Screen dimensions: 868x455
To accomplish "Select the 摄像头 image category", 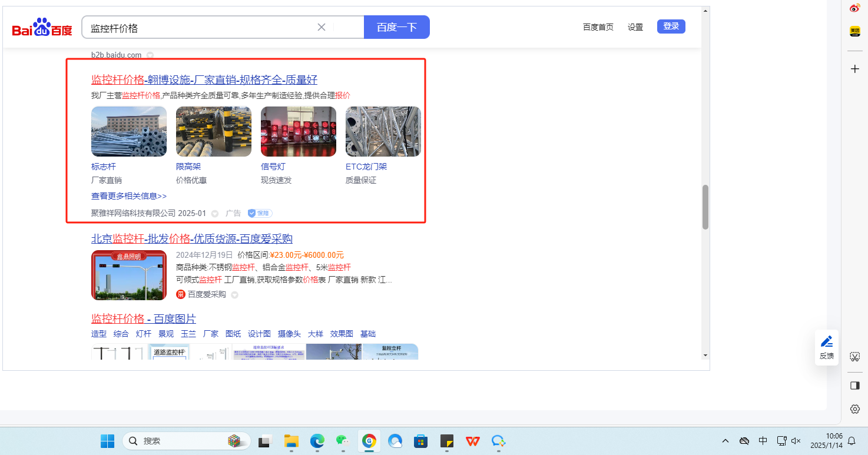I will pos(289,334).
